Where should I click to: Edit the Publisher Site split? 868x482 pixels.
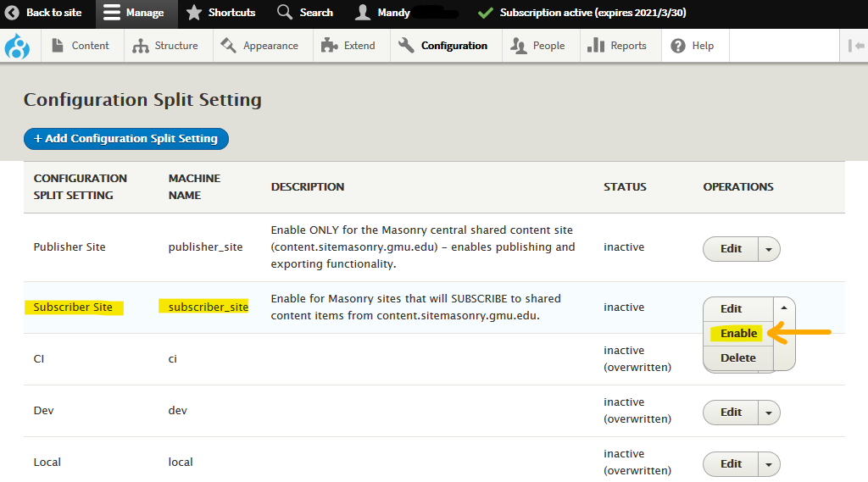tap(731, 248)
